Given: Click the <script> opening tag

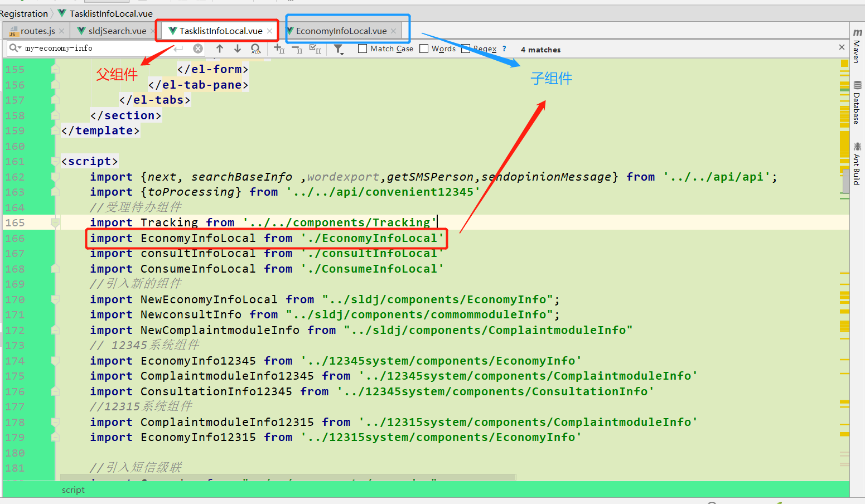Looking at the screenshot, I should (90, 161).
